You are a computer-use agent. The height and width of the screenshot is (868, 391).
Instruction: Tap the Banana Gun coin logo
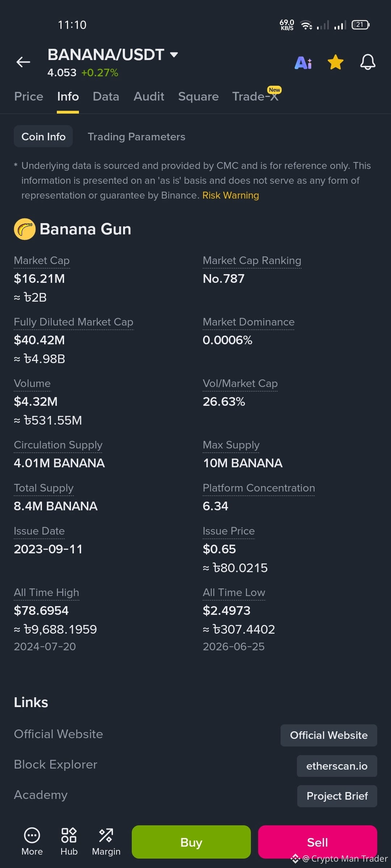tap(25, 229)
